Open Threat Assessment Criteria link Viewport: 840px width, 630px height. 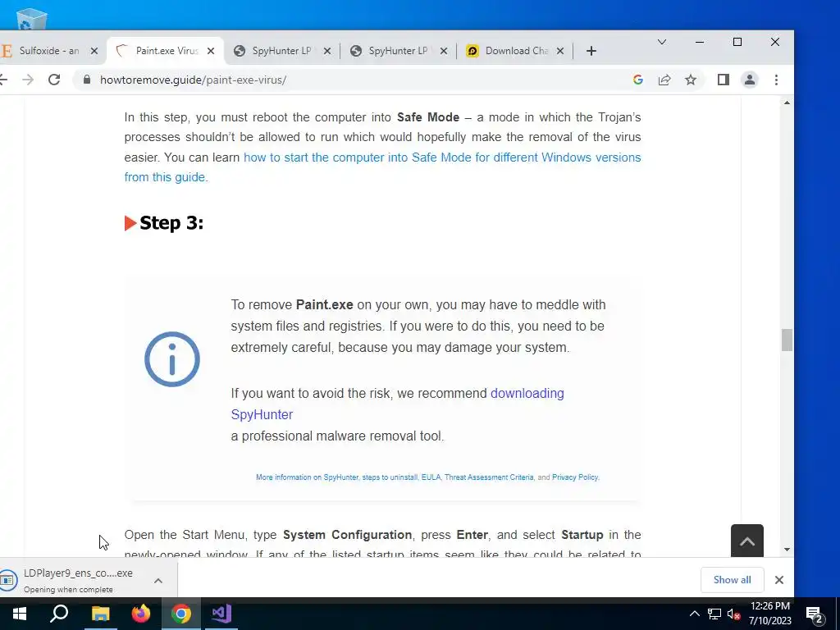489,477
